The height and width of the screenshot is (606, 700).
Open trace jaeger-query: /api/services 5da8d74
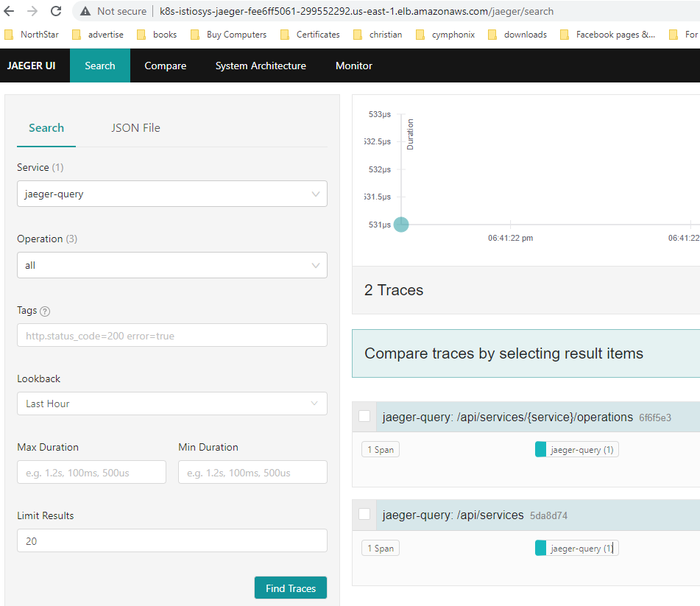[475, 515]
